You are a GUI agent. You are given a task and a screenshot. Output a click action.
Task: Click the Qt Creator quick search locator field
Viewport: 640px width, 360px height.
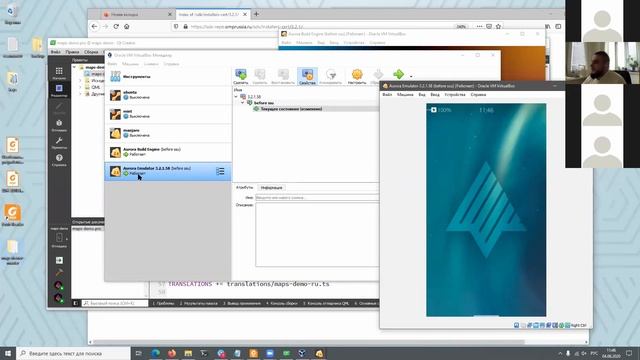pyautogui.click(x=115, y=303)
